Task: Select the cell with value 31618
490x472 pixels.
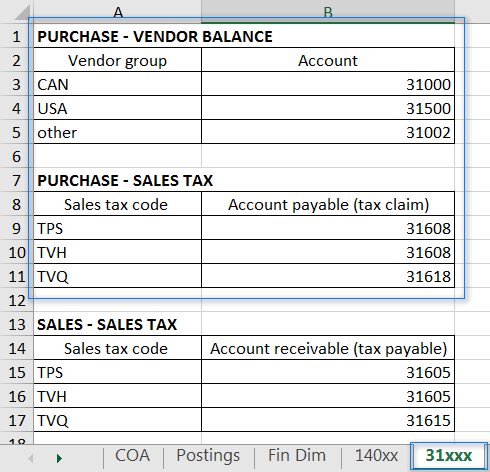Action: (328, 276)
